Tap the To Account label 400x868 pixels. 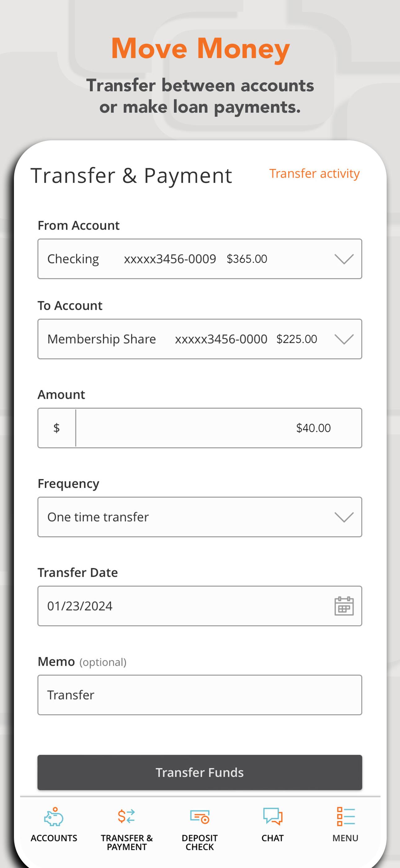pos(70,305)
